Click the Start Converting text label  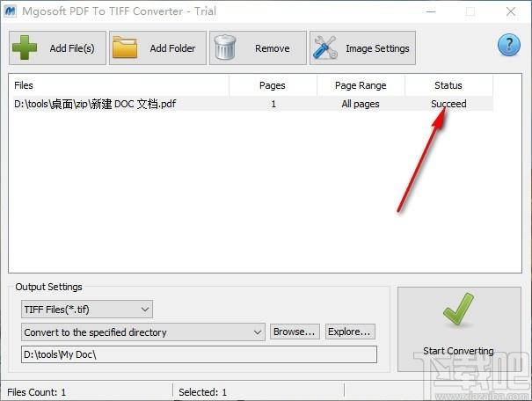point(458,351)
